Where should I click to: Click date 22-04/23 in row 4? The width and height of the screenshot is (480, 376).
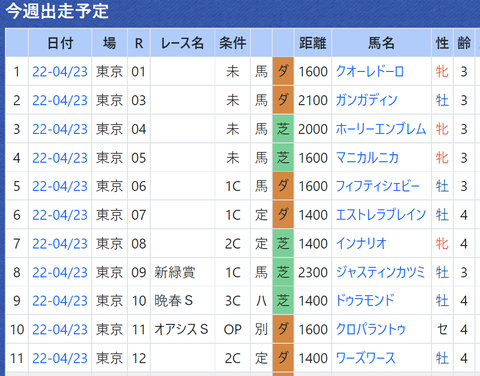click(60, 158)
